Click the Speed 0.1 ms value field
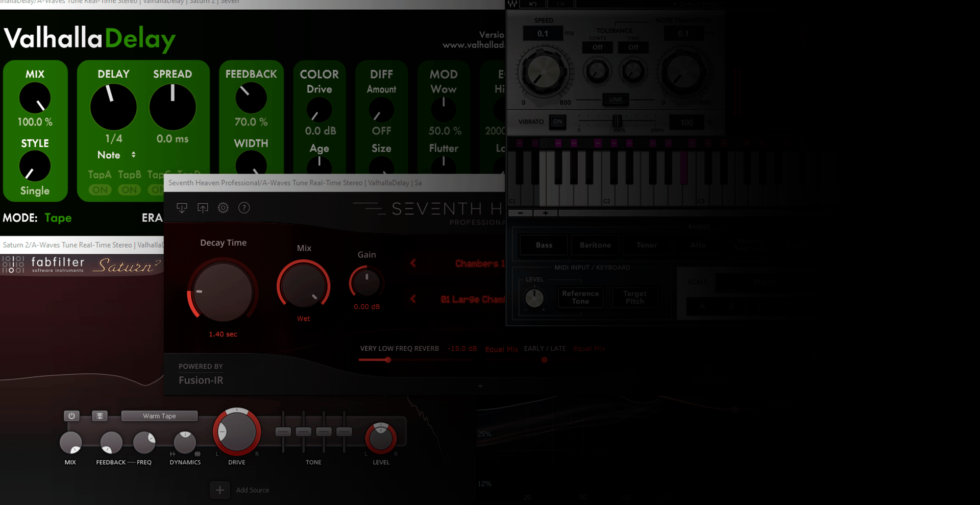 pos(543,34)
